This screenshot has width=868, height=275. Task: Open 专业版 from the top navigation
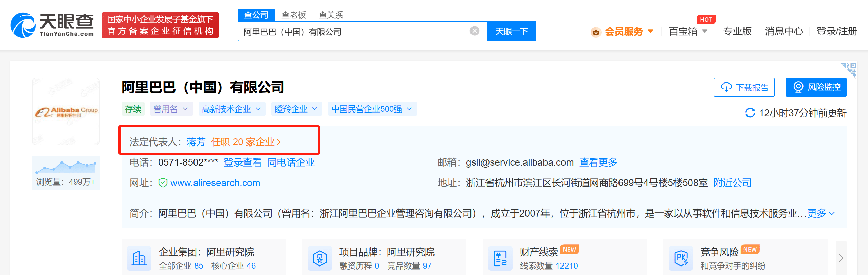(737, 31)
